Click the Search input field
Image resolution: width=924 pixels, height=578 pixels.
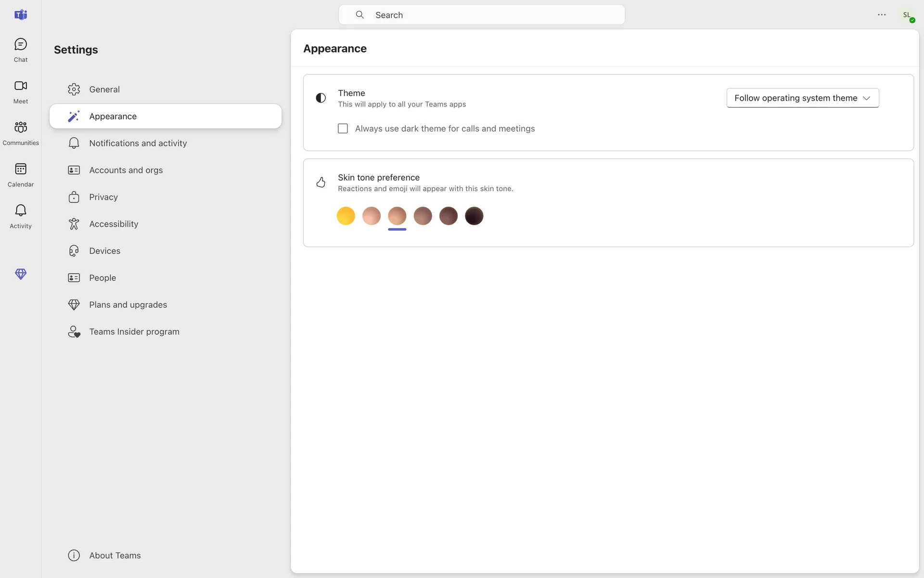[x=481, y=15]
